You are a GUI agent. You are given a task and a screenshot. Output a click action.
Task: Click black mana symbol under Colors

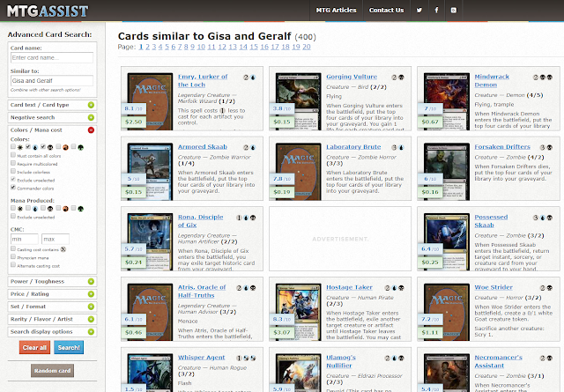[50, 147]
